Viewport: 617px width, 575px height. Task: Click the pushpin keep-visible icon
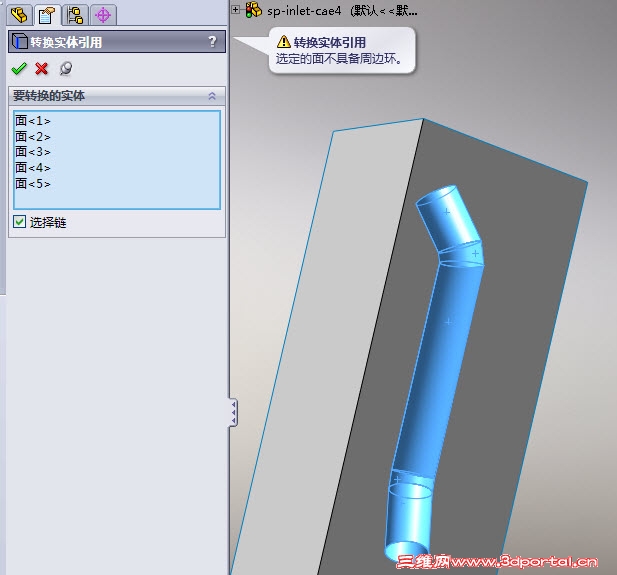click(x=65, y=68)
